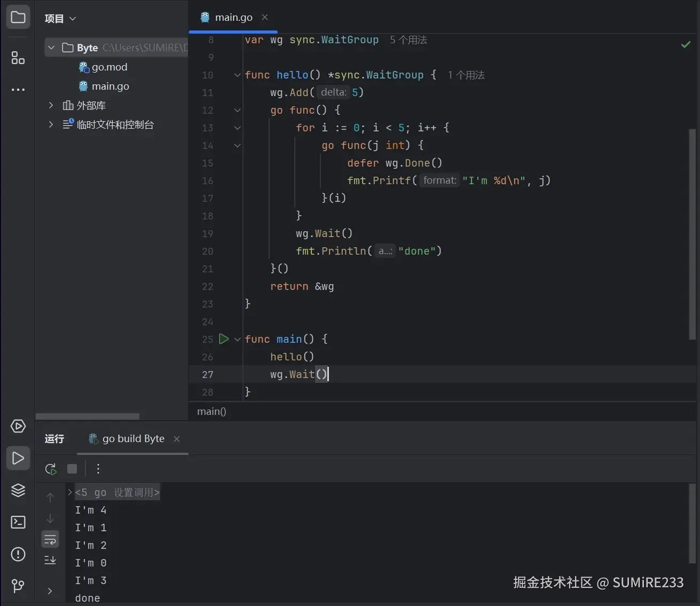Click line number 27 in gutter
This screenshot has height=606, width=700.
pos(208,375)
